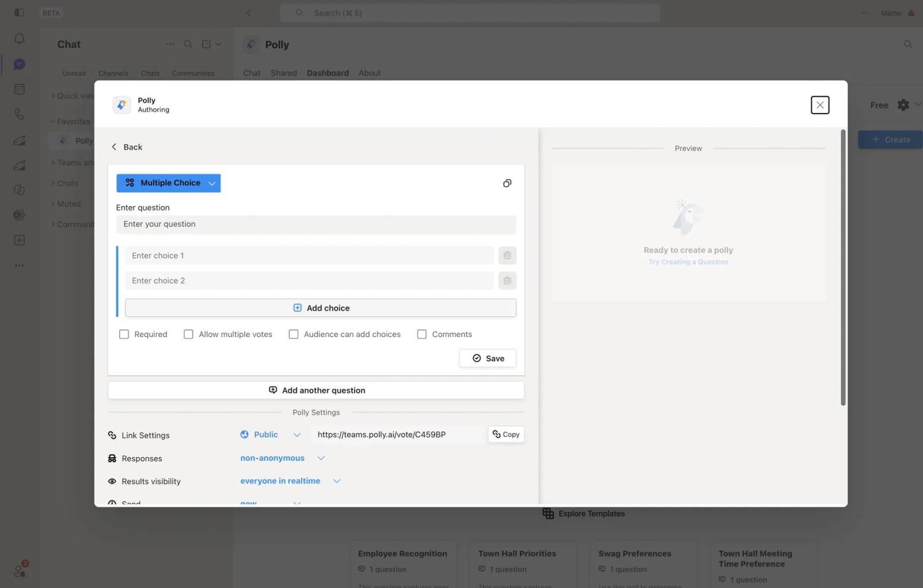923x588 pixels.
Task: Click Add another question
Action: (x=316, y=390)
